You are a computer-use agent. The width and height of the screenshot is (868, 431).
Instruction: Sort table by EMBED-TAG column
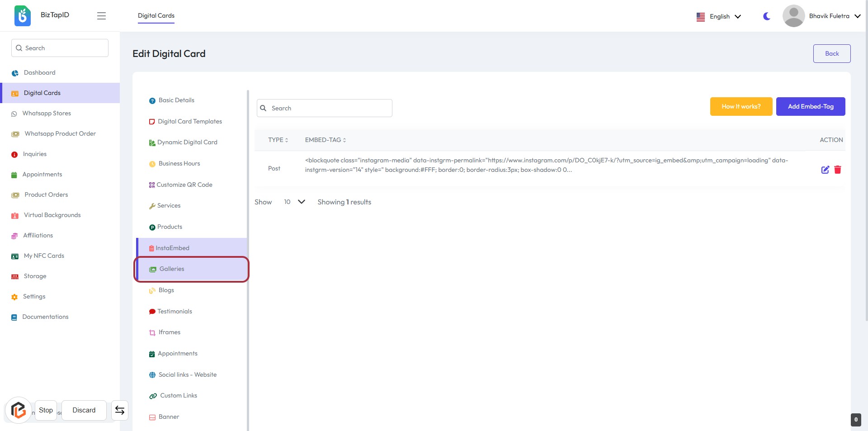(325, 140)
